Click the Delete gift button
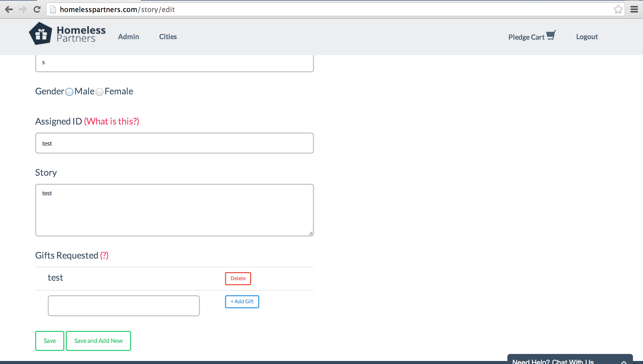The height and width of the screenshot is (364, 643). pos(238,278)
